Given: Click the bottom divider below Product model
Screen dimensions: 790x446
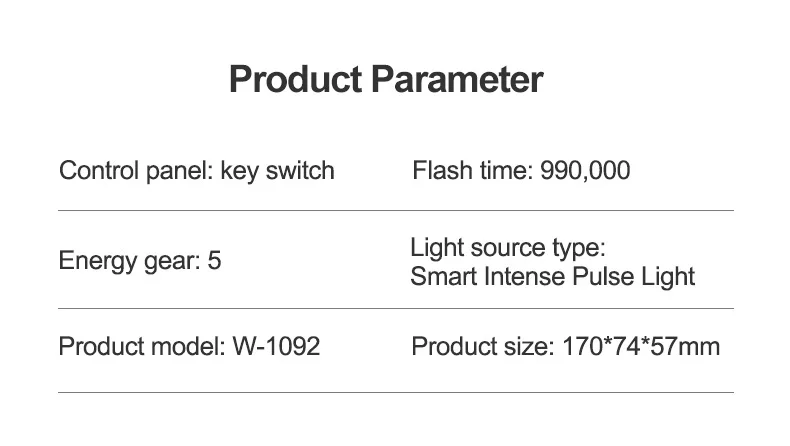Looking at the screenshot, I should [396, 392].
